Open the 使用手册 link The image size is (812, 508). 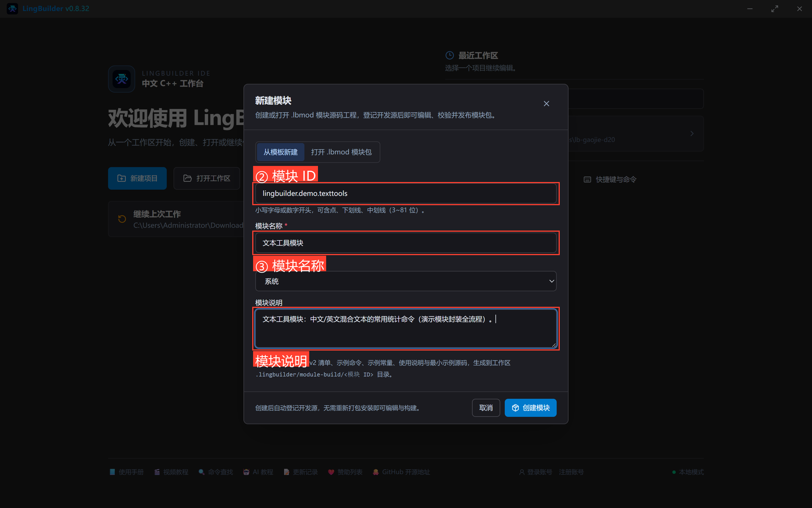[127, 472]
